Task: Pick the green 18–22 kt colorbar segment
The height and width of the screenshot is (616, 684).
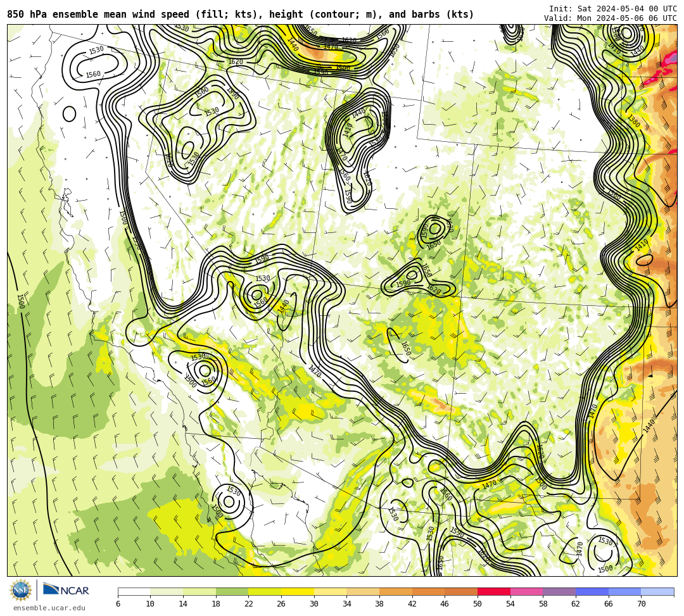Action: point(232,591)
